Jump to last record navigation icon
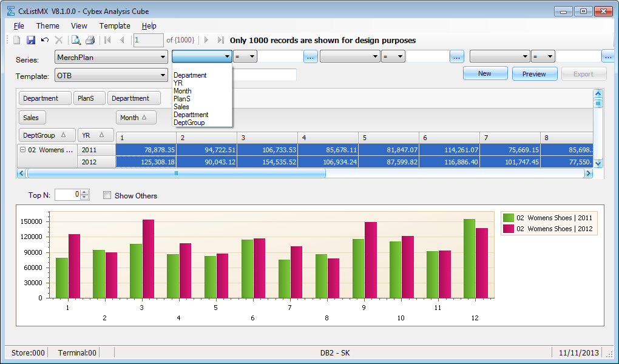The height and width of the screenshot is (364, 619). point(221,40)
